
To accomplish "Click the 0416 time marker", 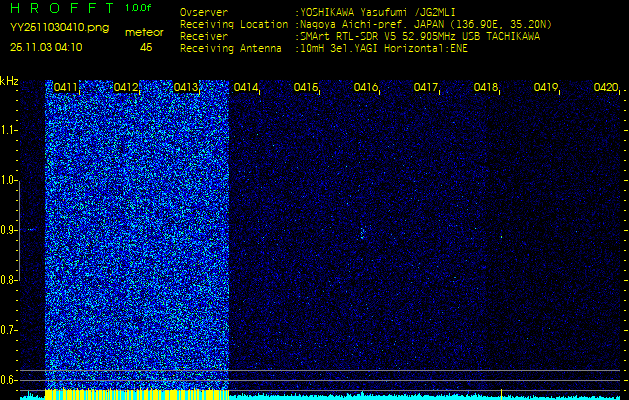I will tap(366, 87).
